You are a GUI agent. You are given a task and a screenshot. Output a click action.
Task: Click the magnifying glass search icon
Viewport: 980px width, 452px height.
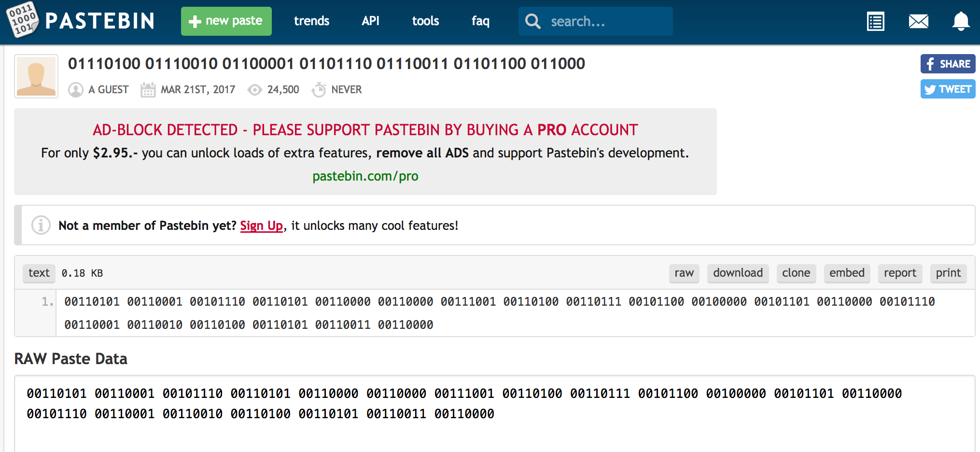[x=533, y=21]
